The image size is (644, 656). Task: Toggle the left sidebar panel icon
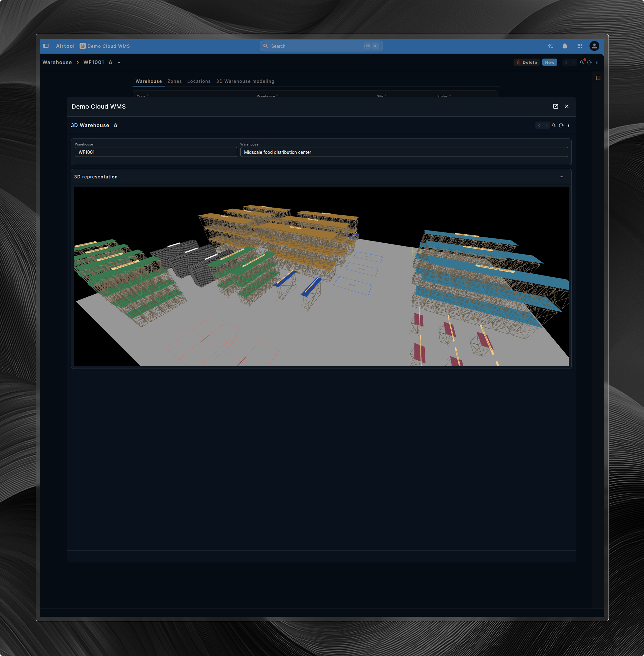click(46, 46)
